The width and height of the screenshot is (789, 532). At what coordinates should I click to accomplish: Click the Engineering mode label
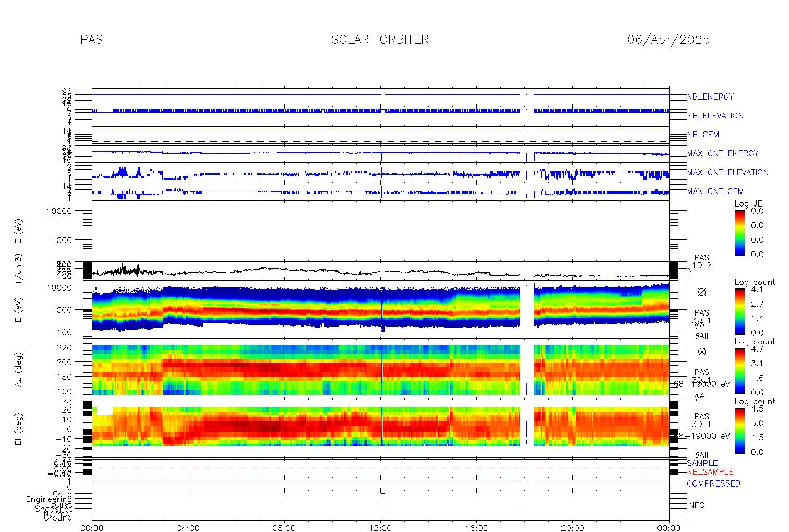point(50,499)
